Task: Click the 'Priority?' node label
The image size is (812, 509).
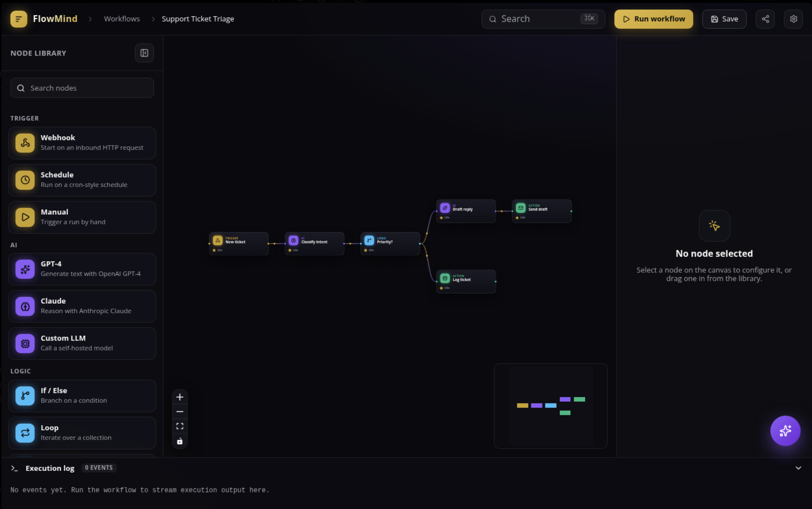Action: tap(385, 242)
